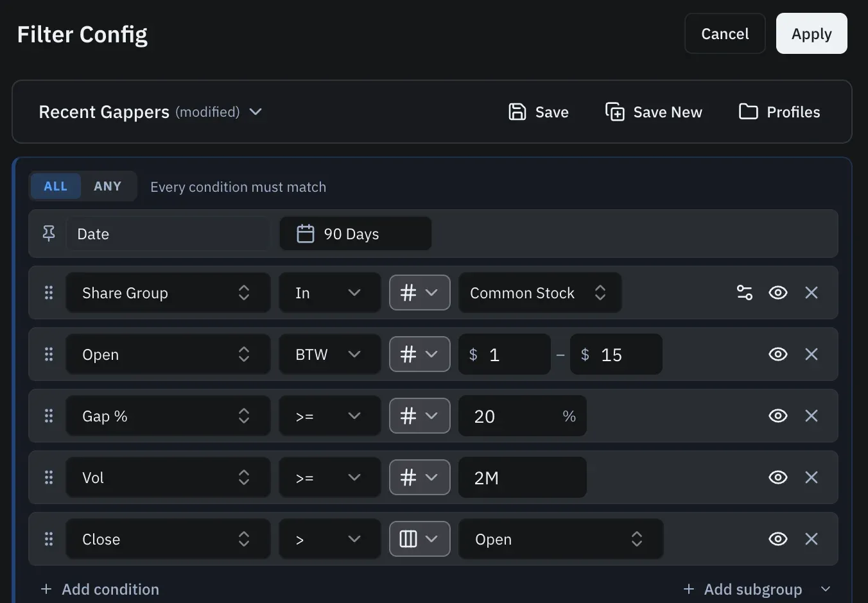This screenshot has height=603, width=868.
Task: Grab the drag handle of Share Group row
Action: pos(49,293)
